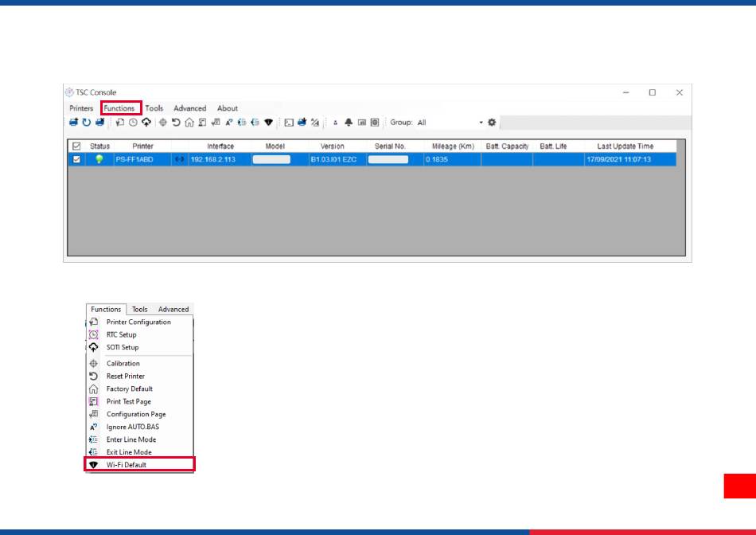Click the Refresh toolbar icon
This screenshot has height=535, width=756.
(86, 123)
